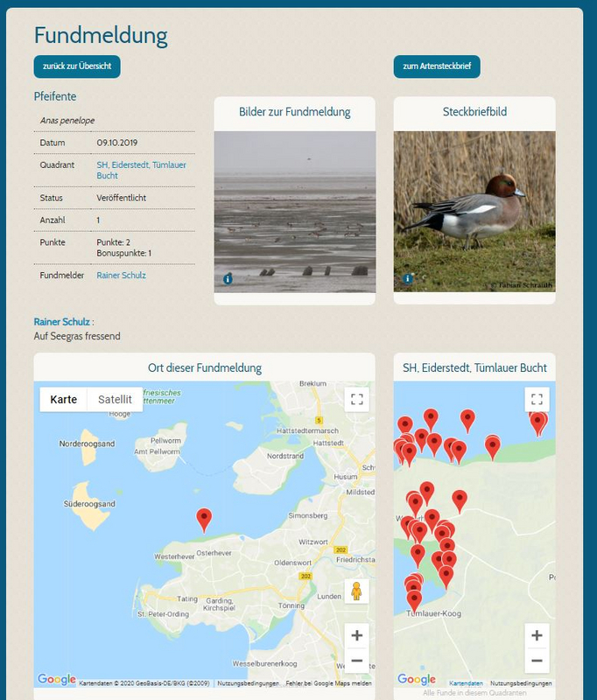Click Rainer Schulz name above the comment
Screen dimensions: 597x700
point(61,322)
